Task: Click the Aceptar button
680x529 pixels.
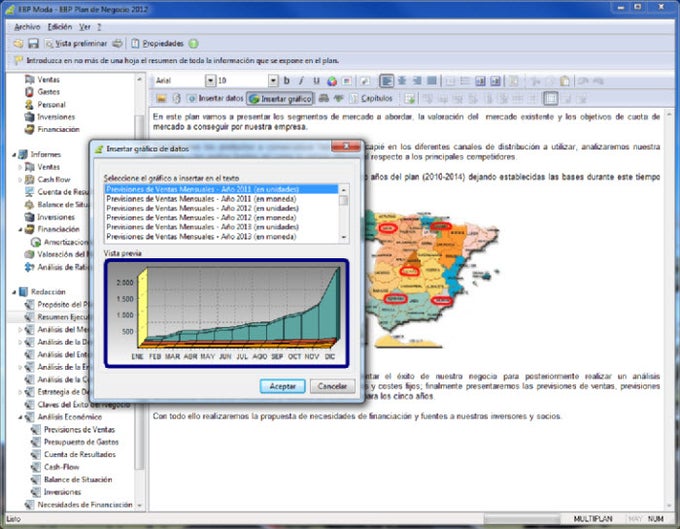Action: tap(283, 386)
